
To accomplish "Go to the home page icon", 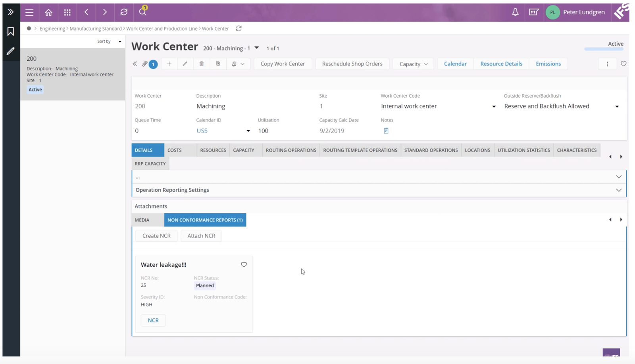I will tap(48, 12).
